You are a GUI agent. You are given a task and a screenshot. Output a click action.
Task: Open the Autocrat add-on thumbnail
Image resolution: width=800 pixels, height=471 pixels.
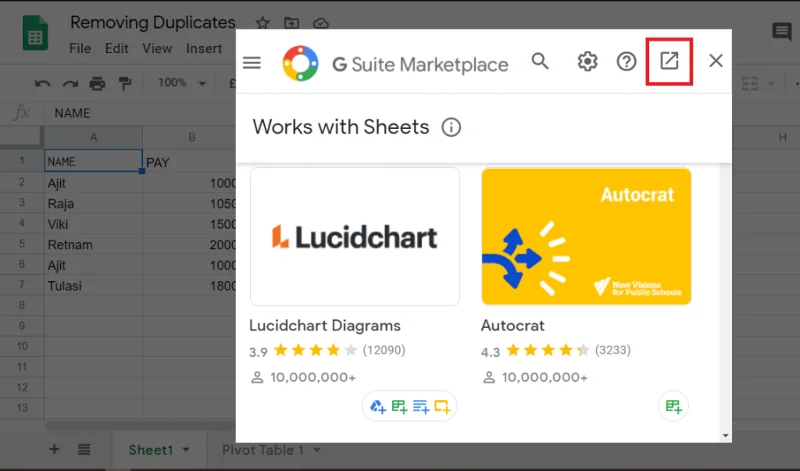[x=586, y=237]
